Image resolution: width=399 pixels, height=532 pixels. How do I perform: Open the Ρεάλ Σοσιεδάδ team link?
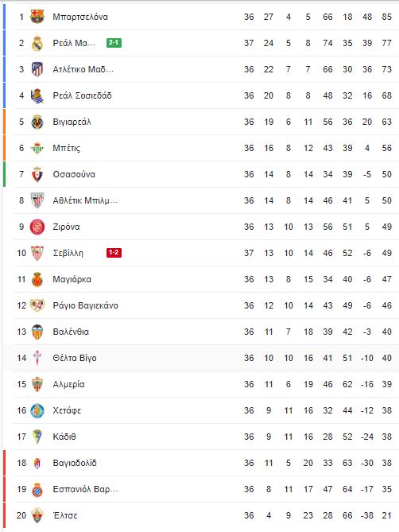(x=83, y=95)
